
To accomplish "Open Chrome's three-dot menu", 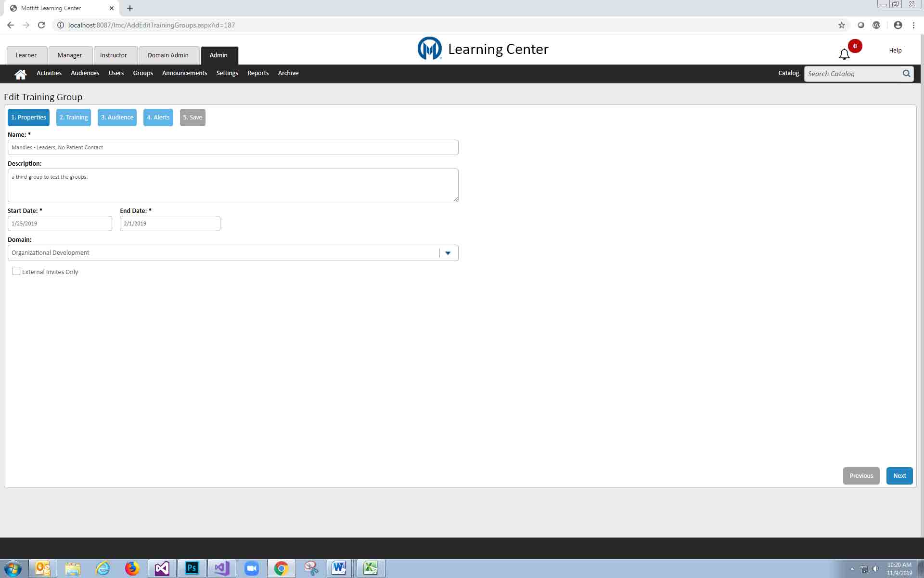I will (913, 25).
